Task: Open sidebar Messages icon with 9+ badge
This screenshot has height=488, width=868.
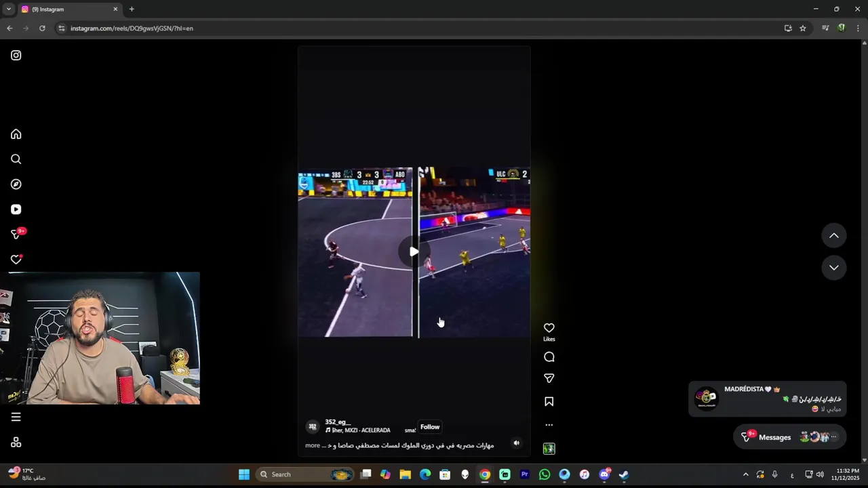Action: click(x=16, y=235)
